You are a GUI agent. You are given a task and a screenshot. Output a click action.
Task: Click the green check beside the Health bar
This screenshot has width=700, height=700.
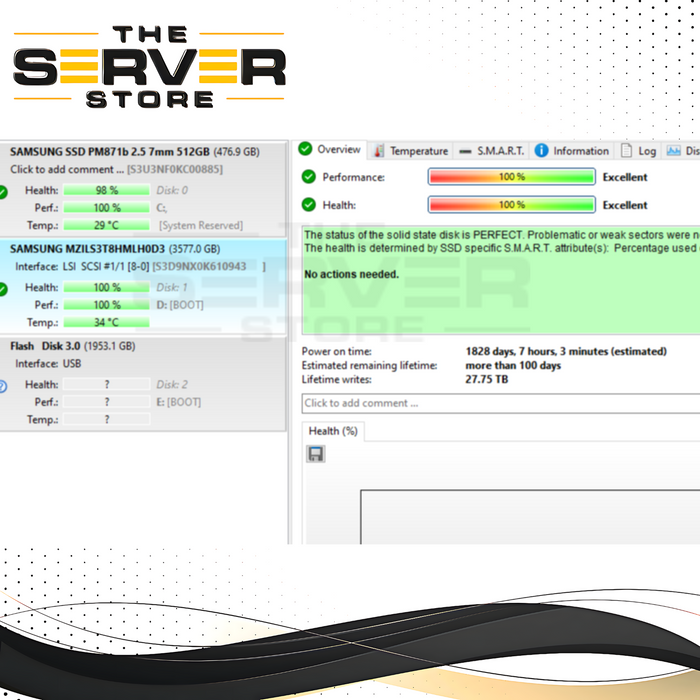tap(307, 205)
